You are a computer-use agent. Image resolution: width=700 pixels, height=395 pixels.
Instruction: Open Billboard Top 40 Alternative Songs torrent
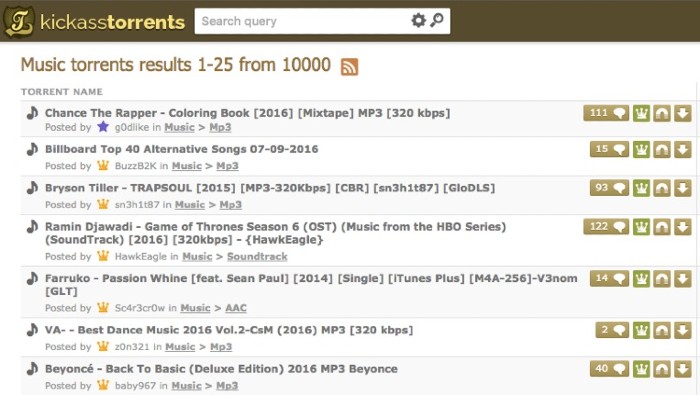pyautogui.click(x=181, y=149)
